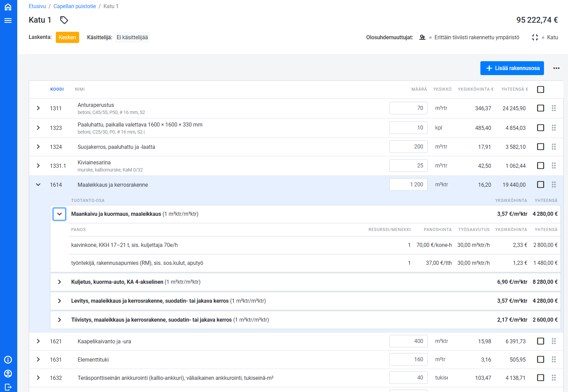Click quantity field for Kiviainesarina
This screenshot has height=392, width=568.
(408, 166)
